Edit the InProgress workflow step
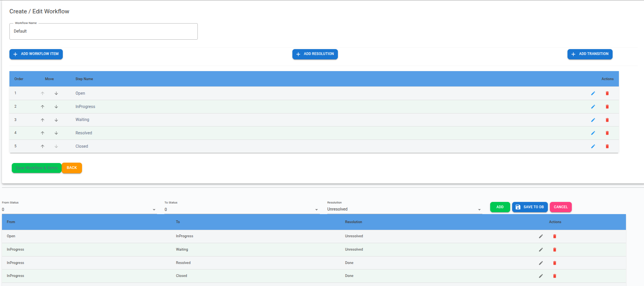This screenshot has width=644, height=286. tap(593, 107)
